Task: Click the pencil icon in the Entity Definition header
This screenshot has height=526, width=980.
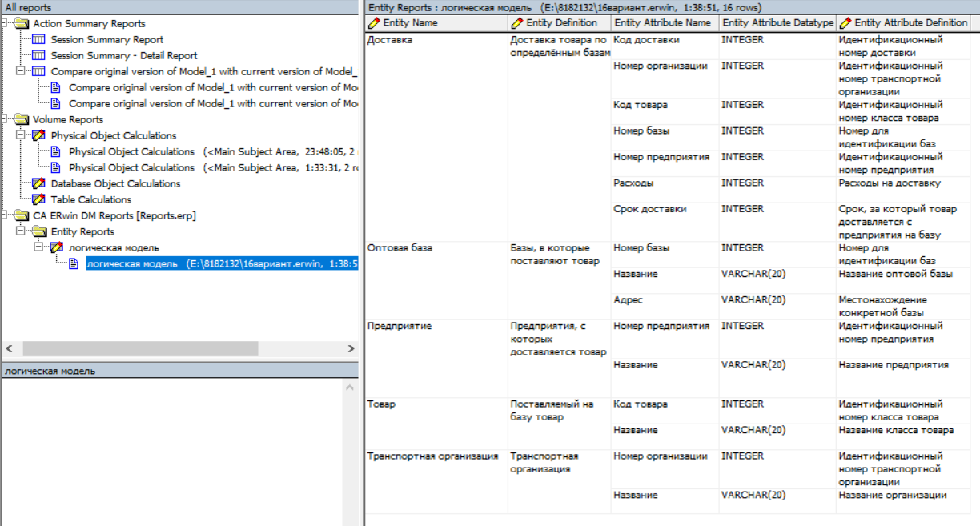Action: [517, 23]
